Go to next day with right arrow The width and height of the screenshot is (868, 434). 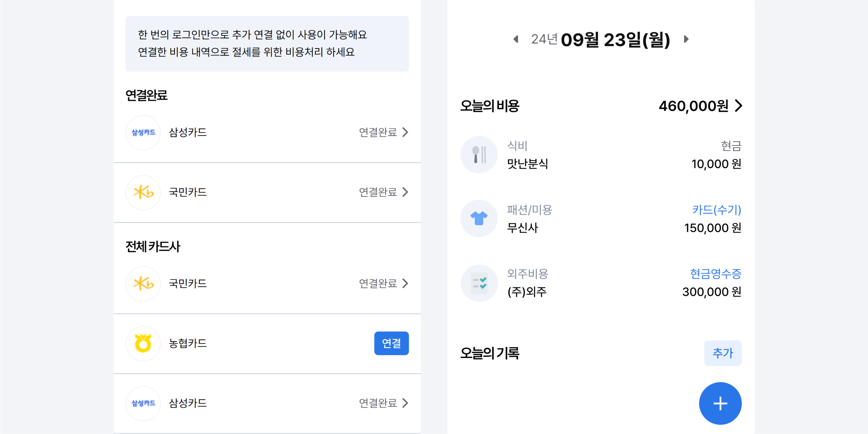(x=686, y=39)
